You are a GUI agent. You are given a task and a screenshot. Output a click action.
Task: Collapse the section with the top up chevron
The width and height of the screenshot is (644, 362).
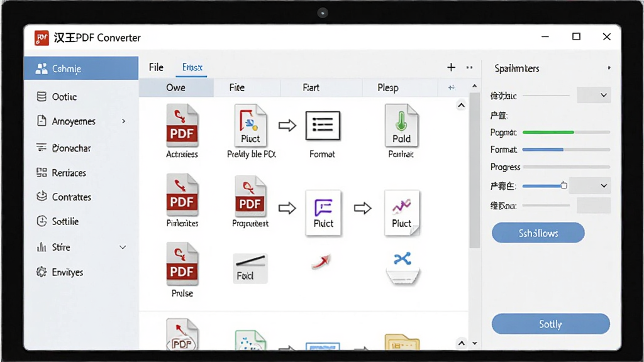(461, 106)
